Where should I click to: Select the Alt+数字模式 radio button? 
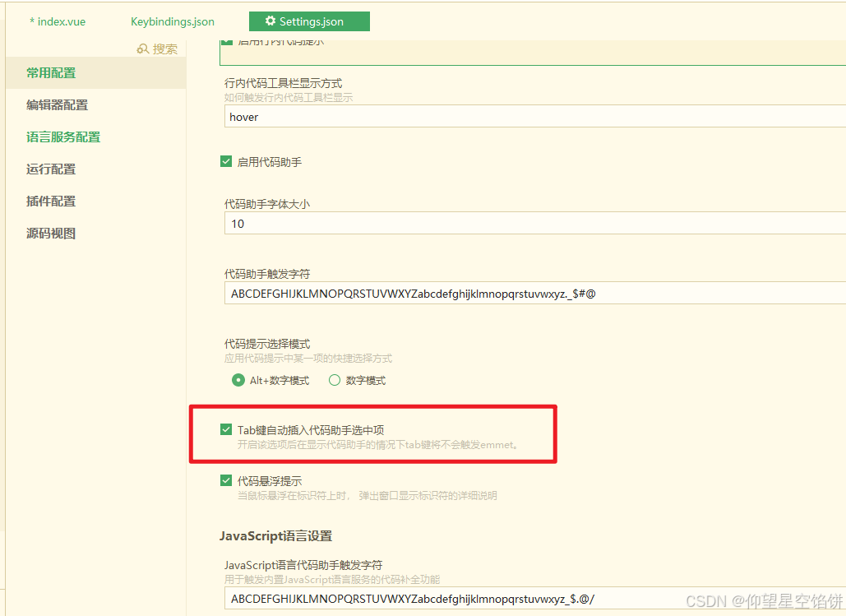click(238, 380)
